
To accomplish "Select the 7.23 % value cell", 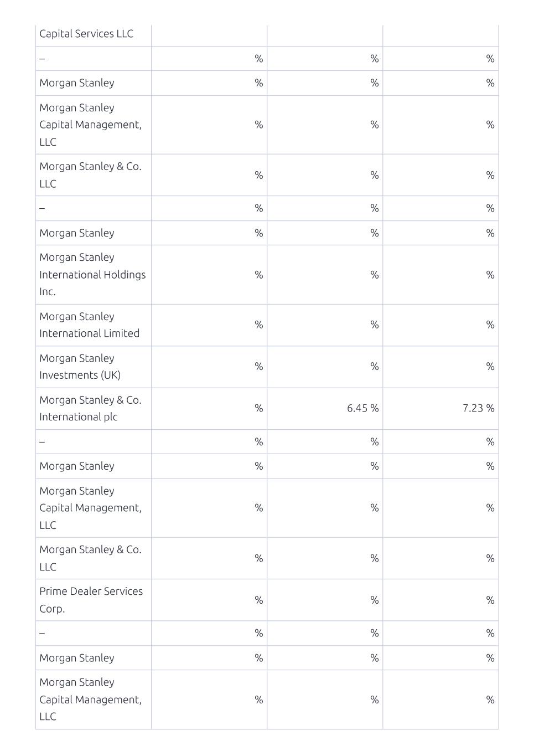I will 440,408.
